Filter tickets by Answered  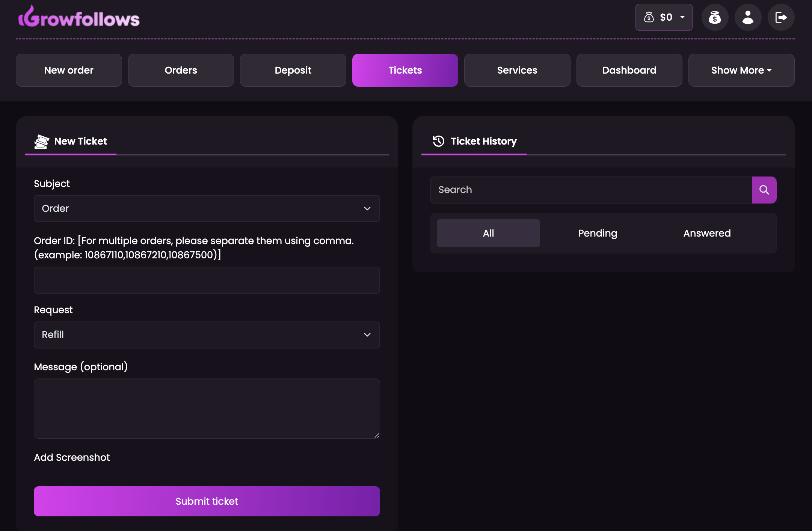707,233
